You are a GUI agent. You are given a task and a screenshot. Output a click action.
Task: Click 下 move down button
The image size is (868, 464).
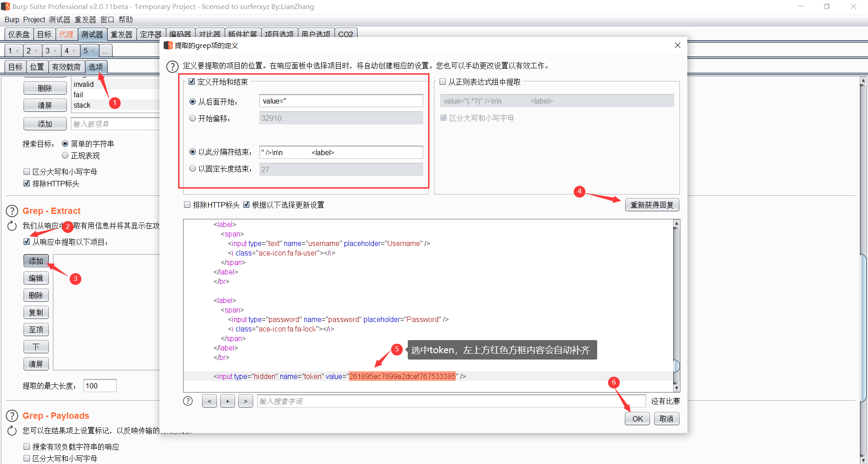coord(36,347)
